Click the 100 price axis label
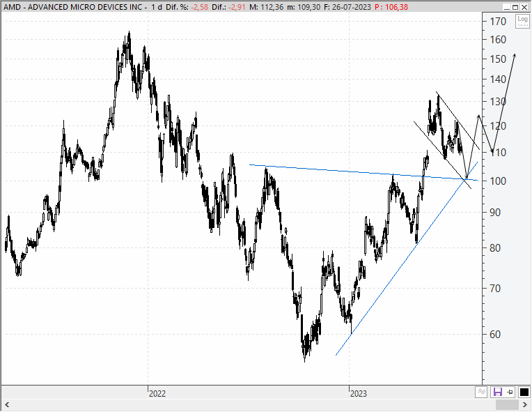The height and width of the screenshot is (412, 532). [498, 181]
